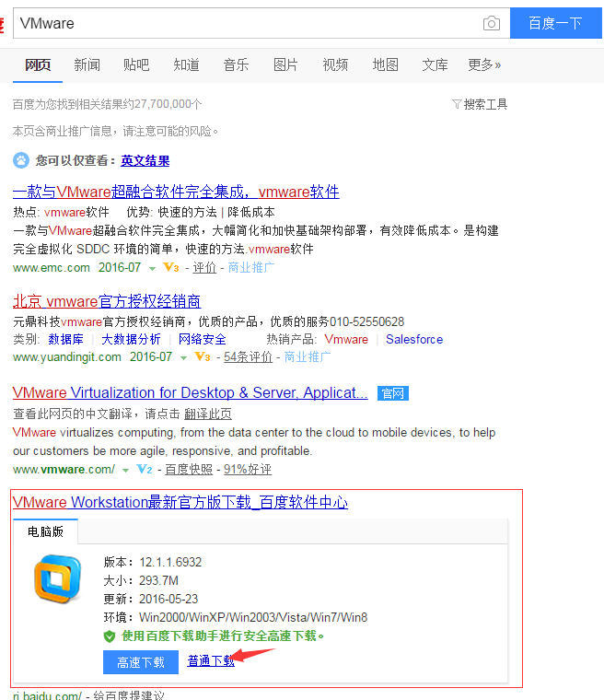
Task: Click the 官网 official site badge
Action: tap(393, 393)
